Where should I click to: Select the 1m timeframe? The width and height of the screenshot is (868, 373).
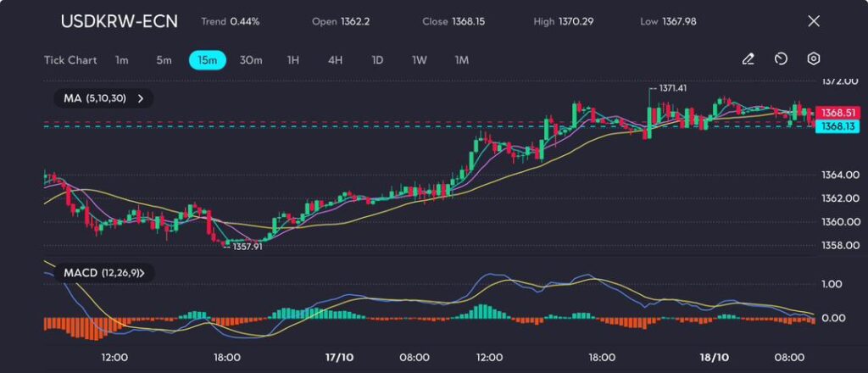pos(122,60)
